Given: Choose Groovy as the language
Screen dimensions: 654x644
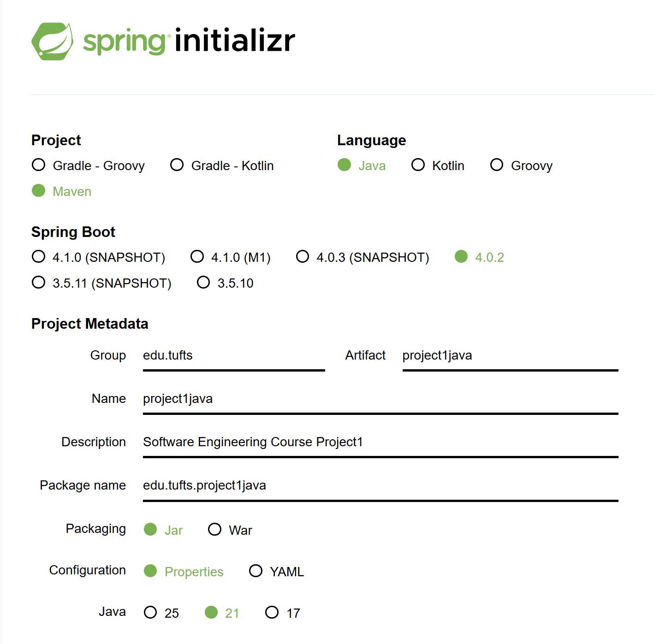Looking at the screenshot, I should [x=497, y=165].
